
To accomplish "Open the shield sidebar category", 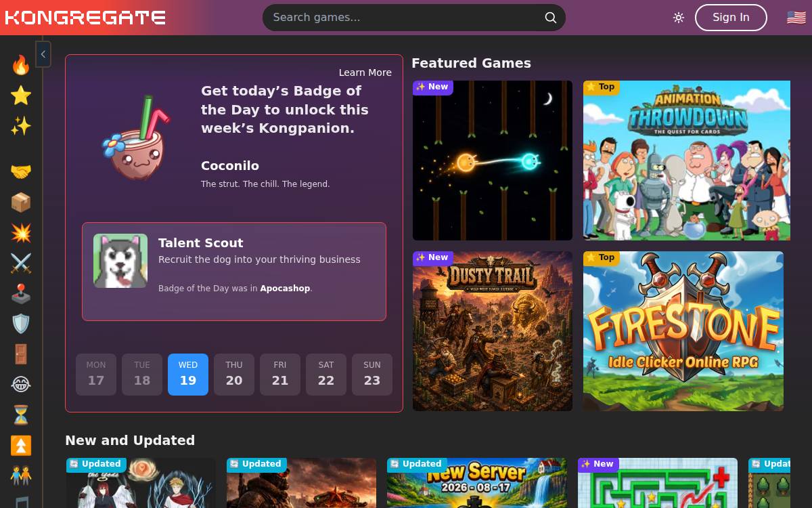I will click(21, 324).
